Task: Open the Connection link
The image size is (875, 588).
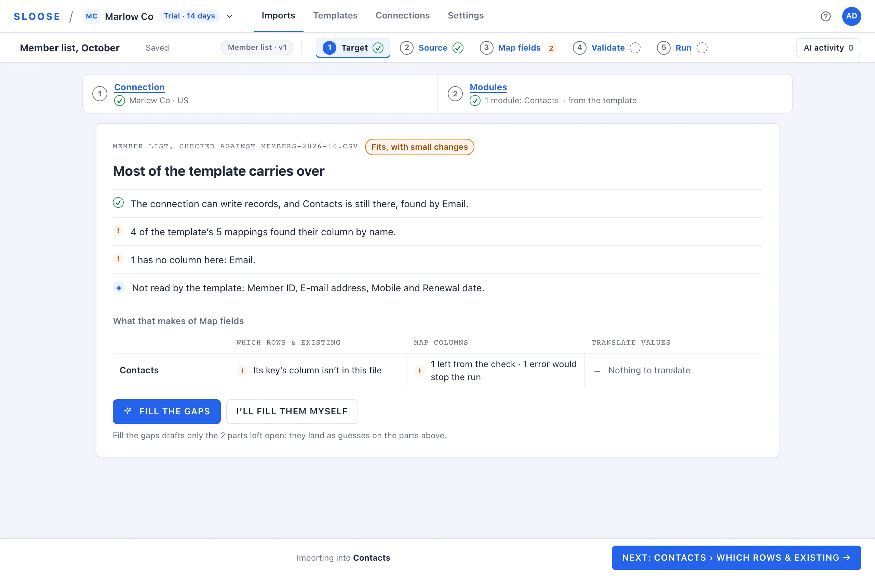Action: (139, 87)
